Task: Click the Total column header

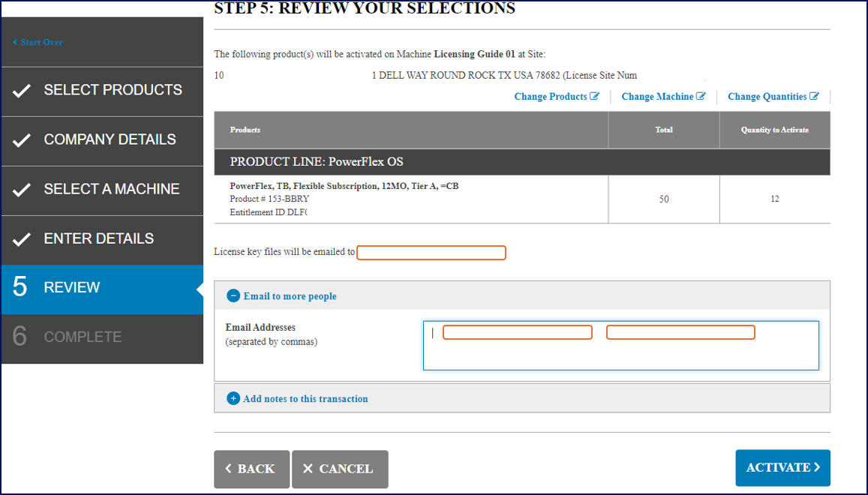Action: (x=664, y=130)
